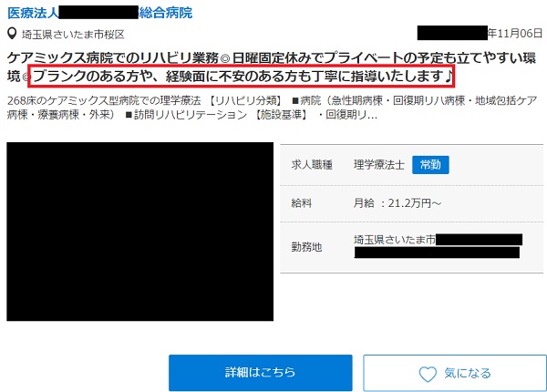Viewport: 547px width, 392px height.
Task: Add the listing via 気になる button
Action: tap(455, 373)
